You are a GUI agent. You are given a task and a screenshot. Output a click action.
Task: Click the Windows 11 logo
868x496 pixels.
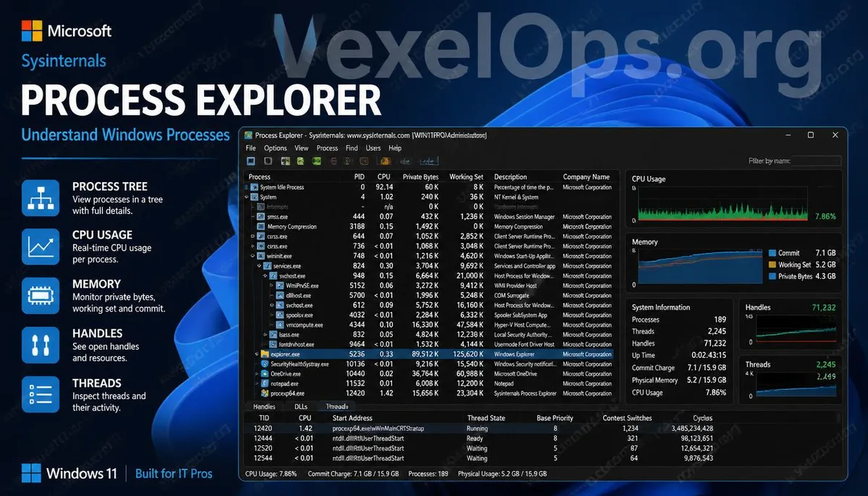31,474
